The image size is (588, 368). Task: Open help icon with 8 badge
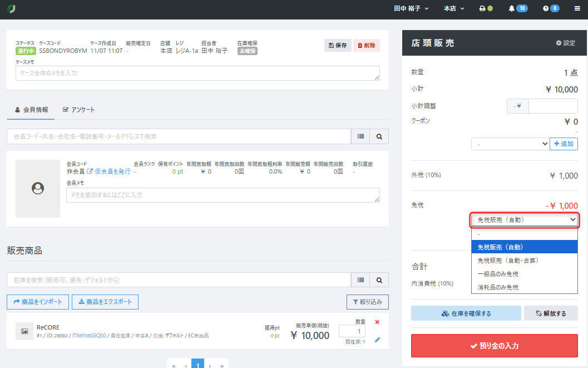(x=551, y=8)
